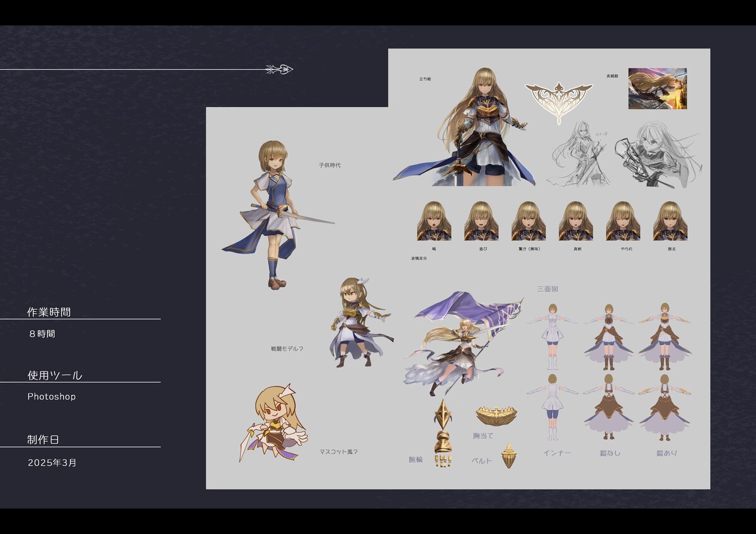756x534 pixels.
Task: Select the back-view figure above 鎧あり
Action: coord(665,408)
